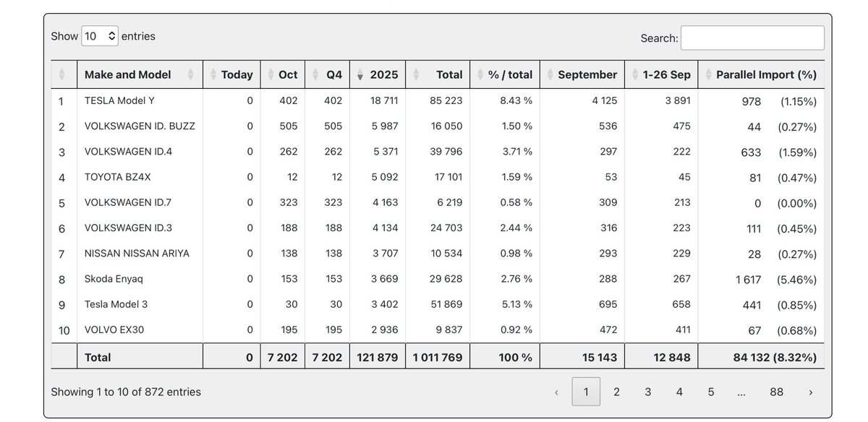Click the 51 869 total for Model 3

[x=446, y=304]
